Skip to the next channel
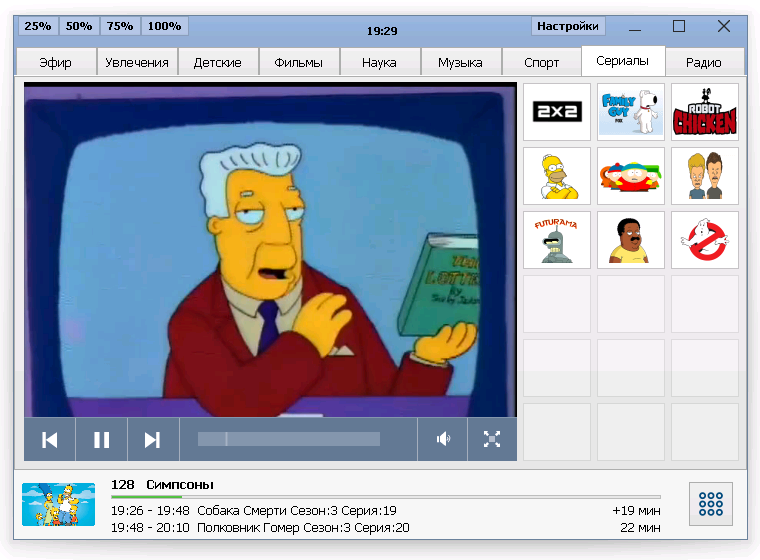The width and height of the screenshot is (760, 560). (153, 440)
